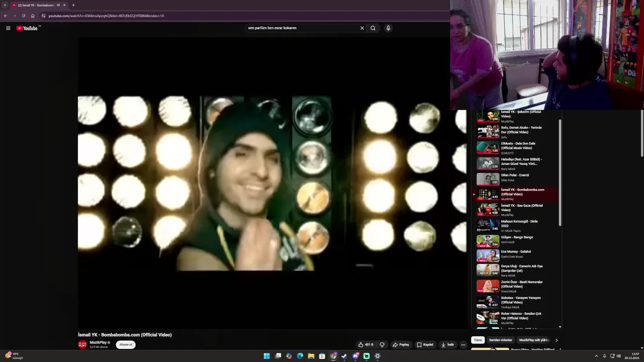The width and height of the screenshot is (644, 362).
Task: Click the playlist panel scrollbar
Action: click(560, 172)
